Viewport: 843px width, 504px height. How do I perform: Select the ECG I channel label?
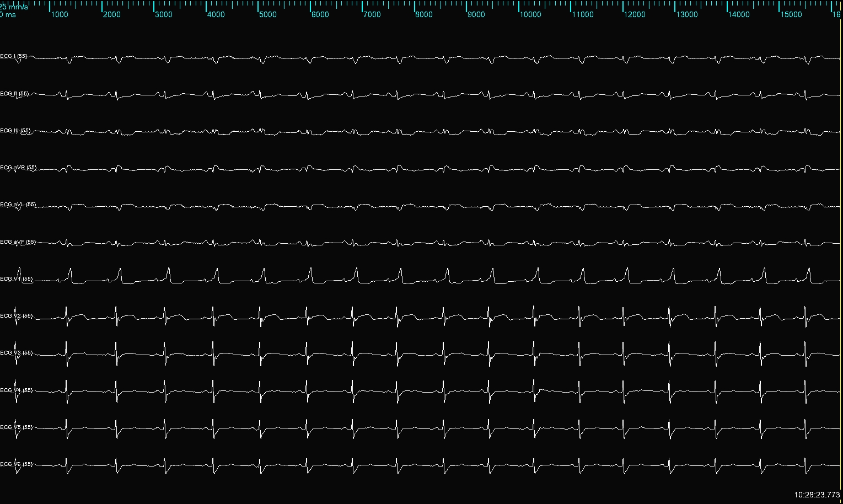point(14,57)
